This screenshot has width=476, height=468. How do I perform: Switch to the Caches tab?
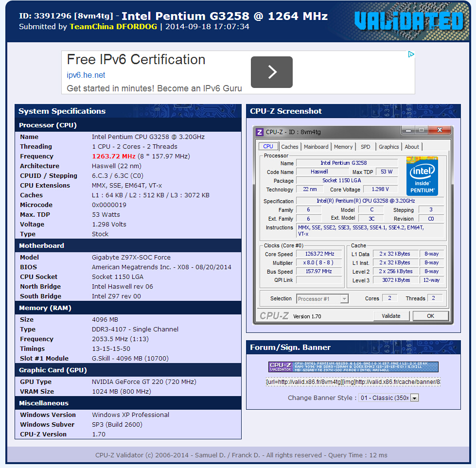click(290, 147)
